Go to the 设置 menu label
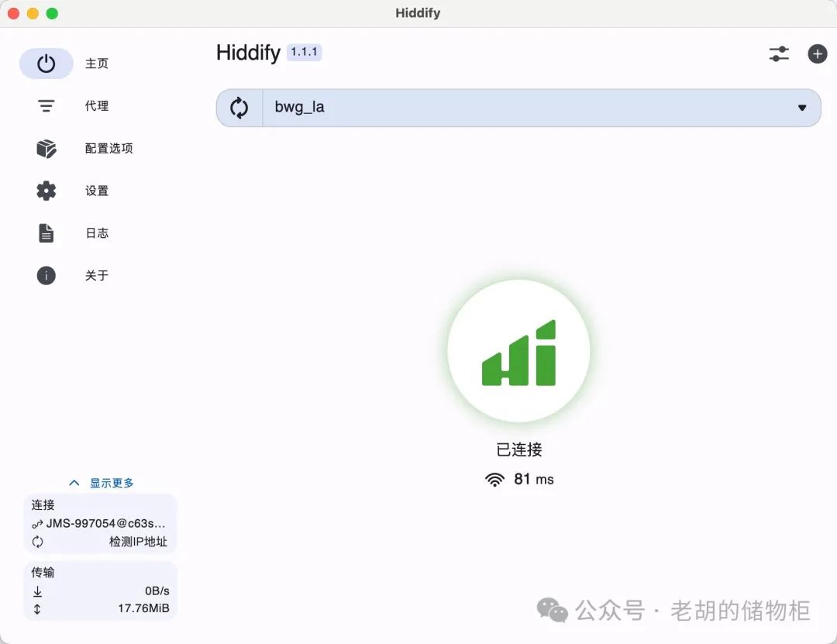This screenshot has width=837, height=644. [x=97, y=191]
